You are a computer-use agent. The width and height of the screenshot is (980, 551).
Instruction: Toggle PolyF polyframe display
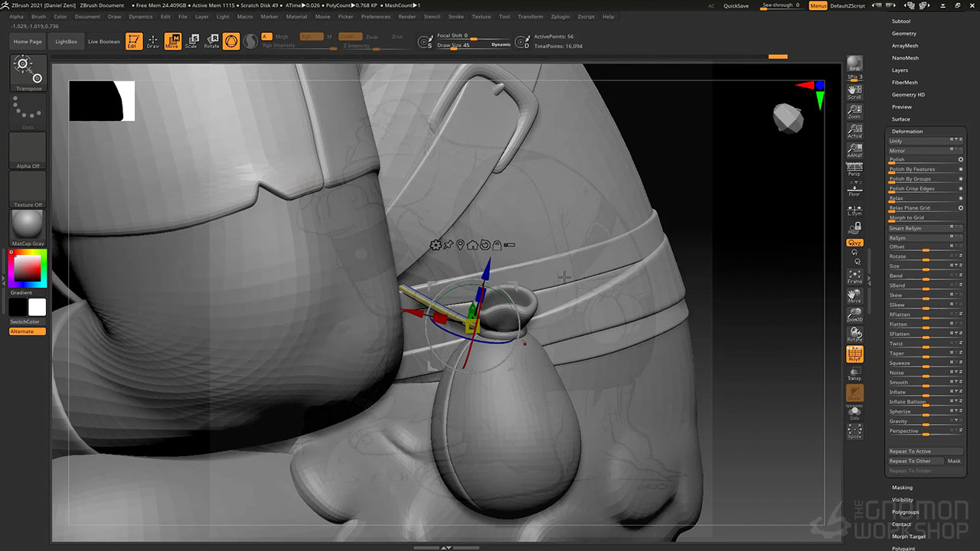point(854,354)
